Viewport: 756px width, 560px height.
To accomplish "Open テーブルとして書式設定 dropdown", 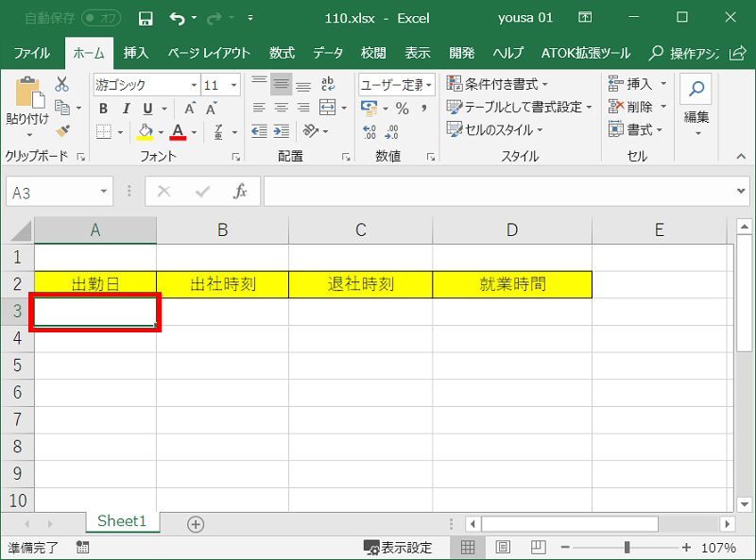I will click(519, 107).
